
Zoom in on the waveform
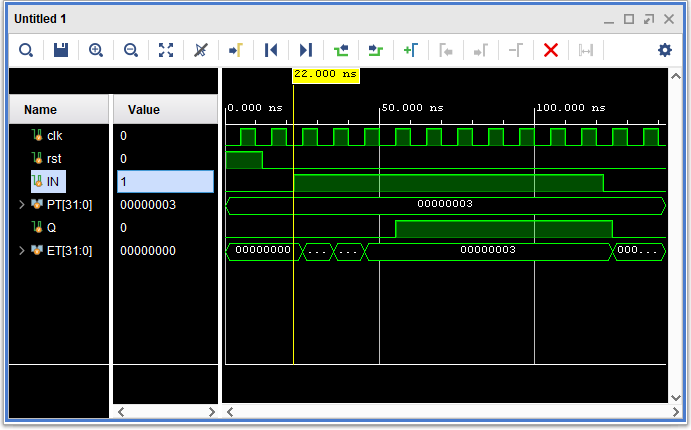96,50
